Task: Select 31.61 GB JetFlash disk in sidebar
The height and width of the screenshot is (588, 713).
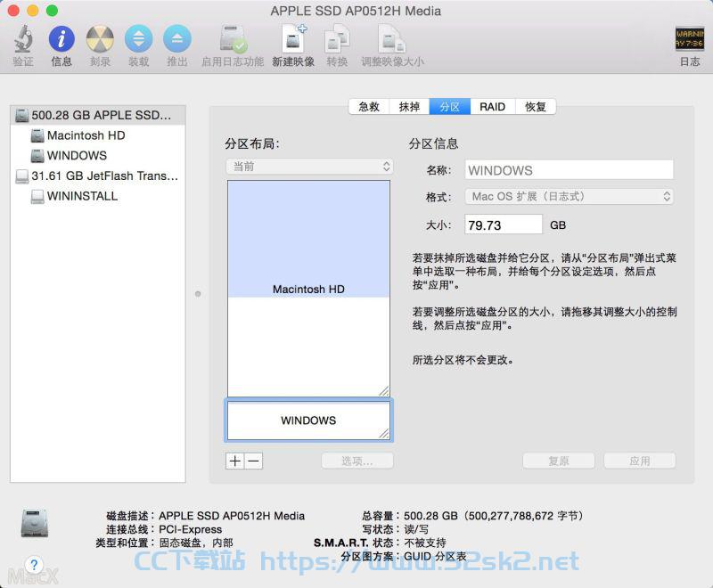Action: (x=98, y=176)
